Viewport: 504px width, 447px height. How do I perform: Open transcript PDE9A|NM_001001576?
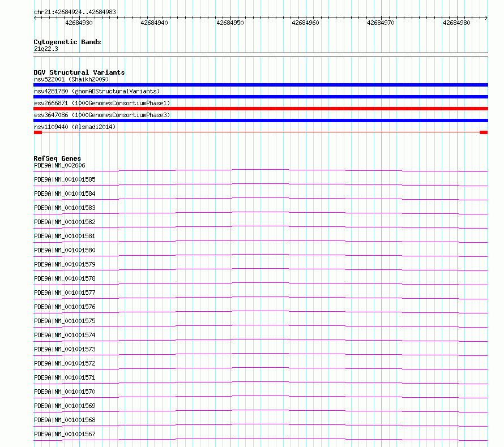tap(65, 307)
